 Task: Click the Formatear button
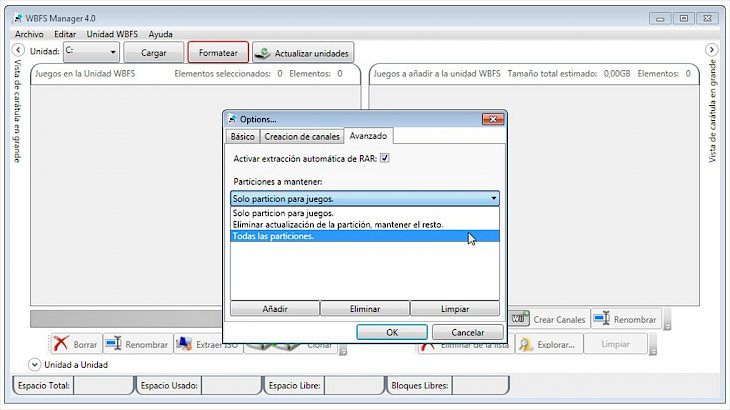(218, 53)
